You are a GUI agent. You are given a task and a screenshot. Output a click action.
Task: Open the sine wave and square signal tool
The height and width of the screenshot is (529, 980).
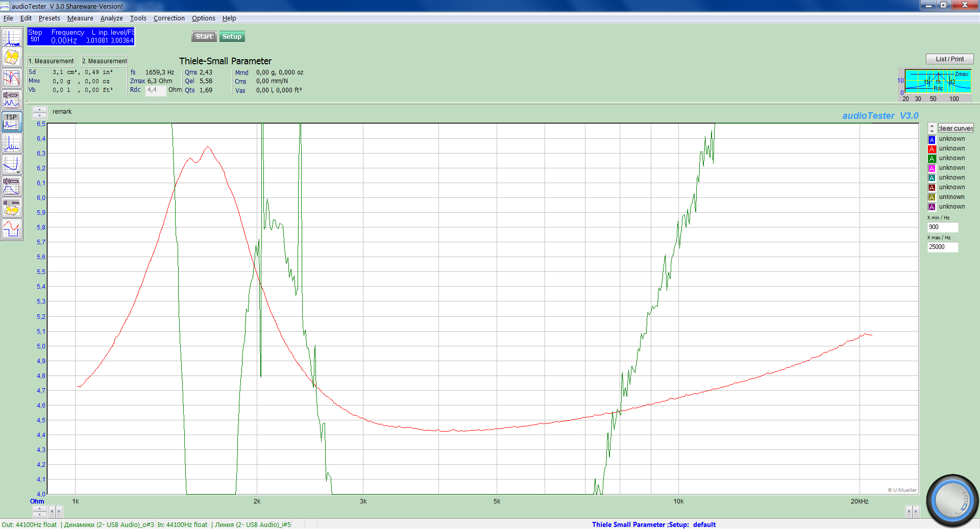tap(11, 229)
